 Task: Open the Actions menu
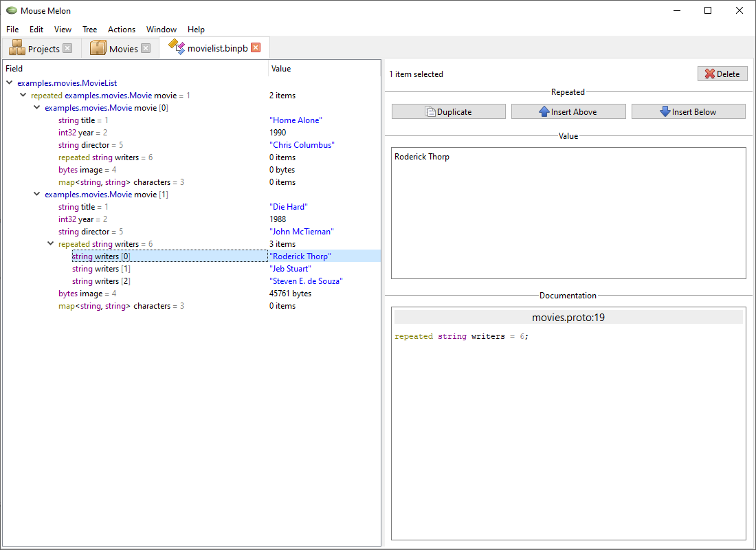tap(121, 30)
